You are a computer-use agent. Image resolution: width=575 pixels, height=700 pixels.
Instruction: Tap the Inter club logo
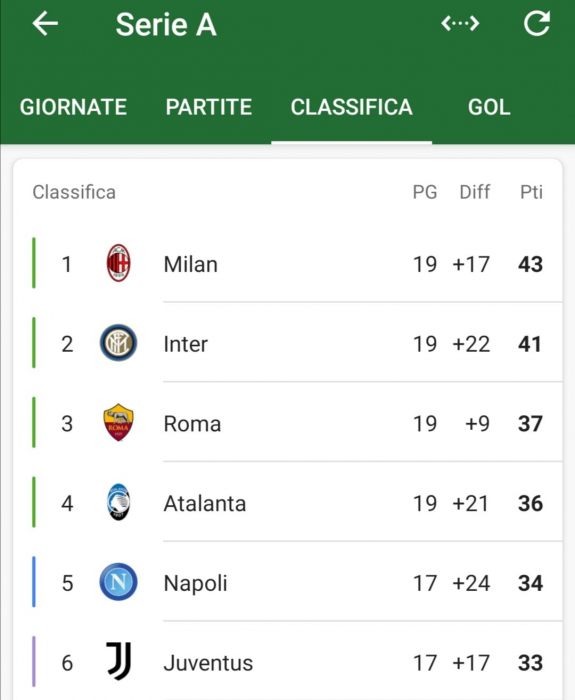click(x=118, y=343)
